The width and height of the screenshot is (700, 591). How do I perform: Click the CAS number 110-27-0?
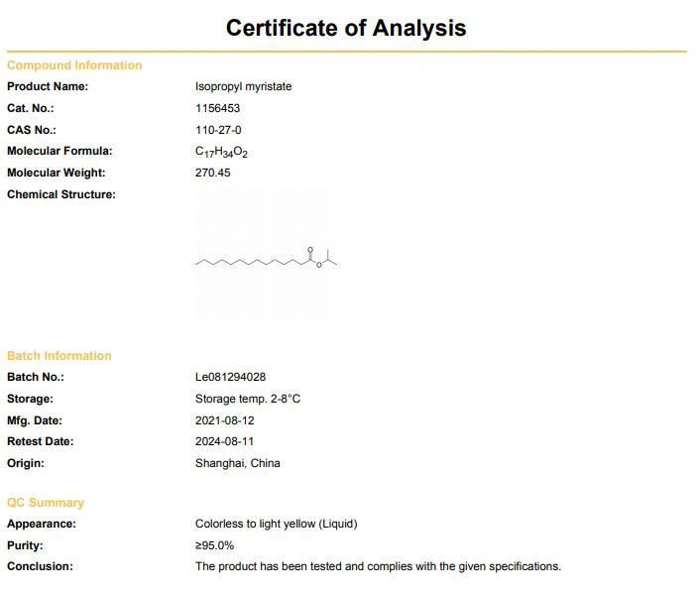tap(218, 130)
